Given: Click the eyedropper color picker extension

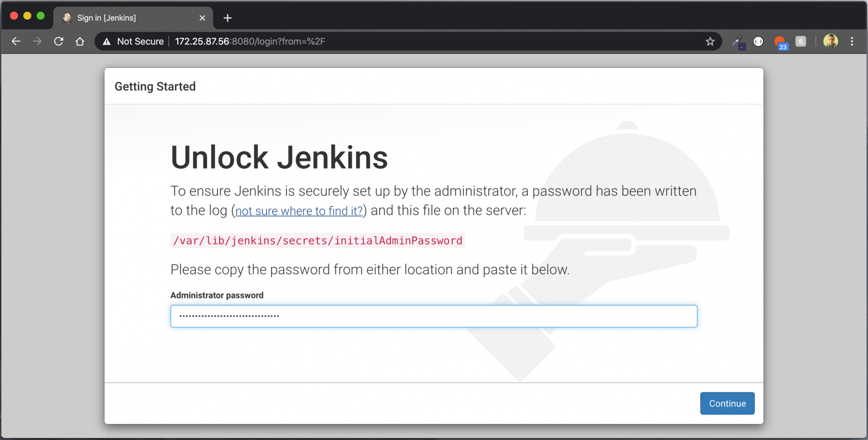Looking at the screenshot, I should pos(738,42).
